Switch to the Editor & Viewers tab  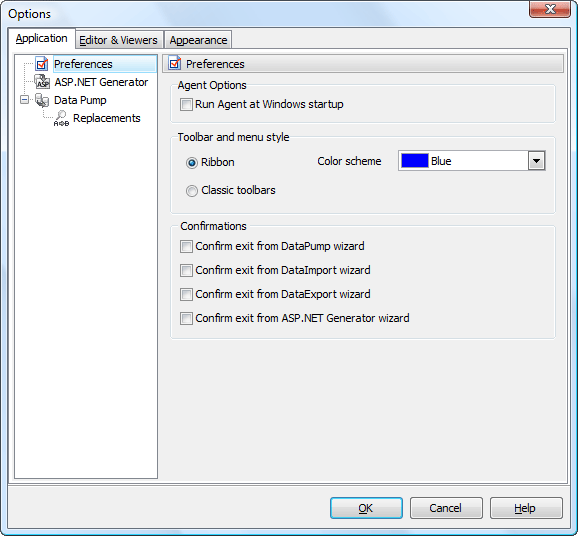click(118, 40)
